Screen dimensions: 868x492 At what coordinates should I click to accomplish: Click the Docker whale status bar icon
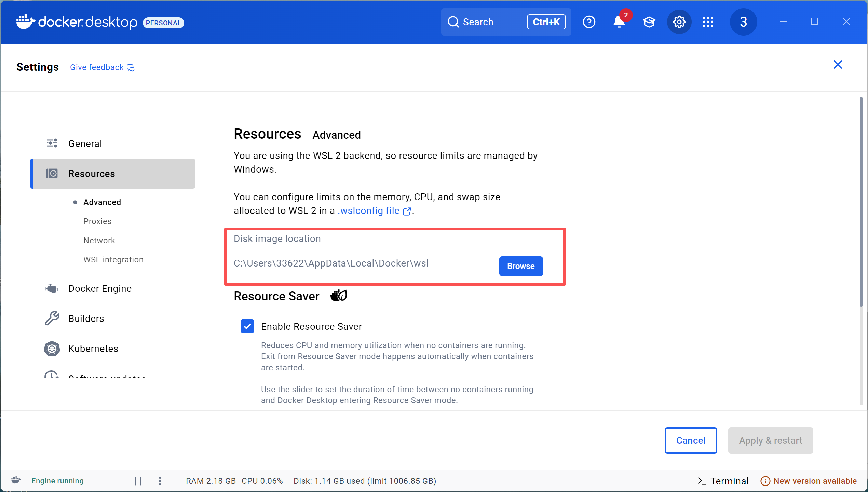click(16, 480)
